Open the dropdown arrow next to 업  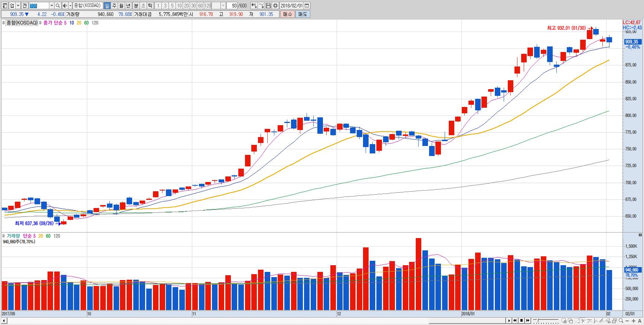[x=18, y=6]
